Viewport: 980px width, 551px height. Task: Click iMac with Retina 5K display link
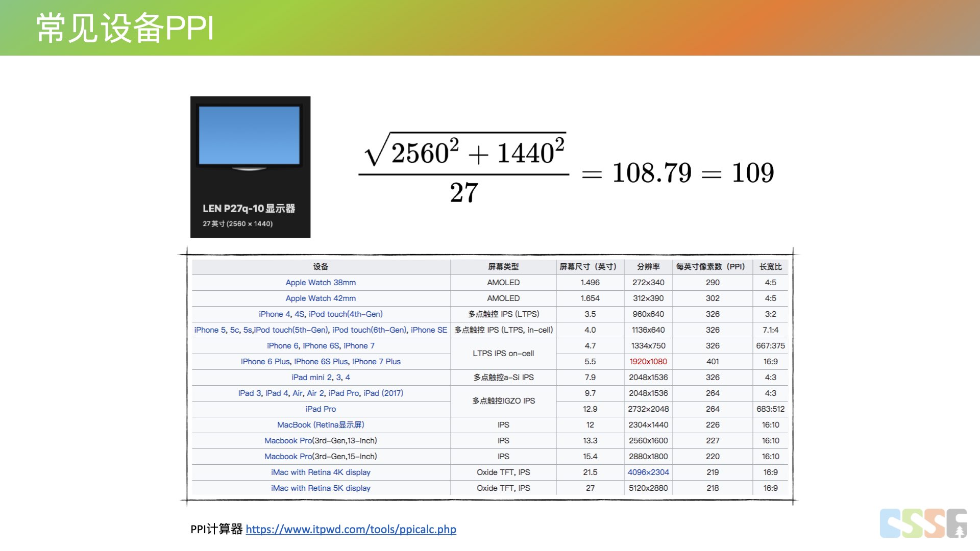pyautogui.click(x=321, y=488)
